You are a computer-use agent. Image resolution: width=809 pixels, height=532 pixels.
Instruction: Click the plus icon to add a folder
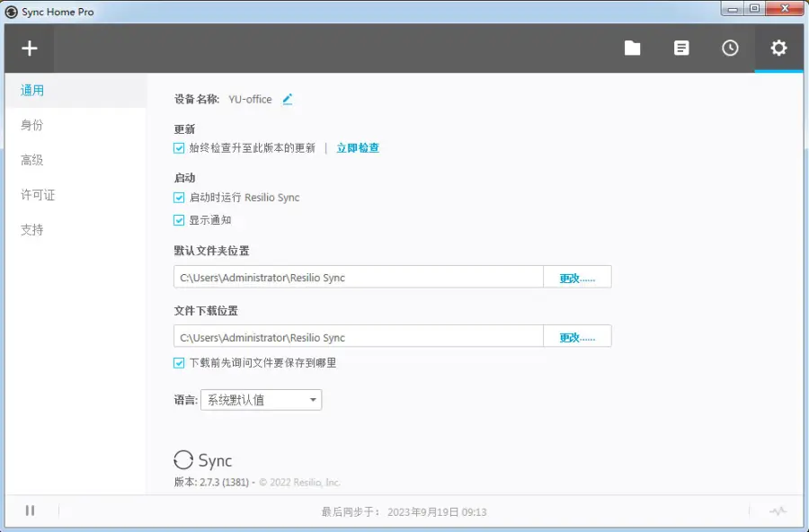coord(30,48)
